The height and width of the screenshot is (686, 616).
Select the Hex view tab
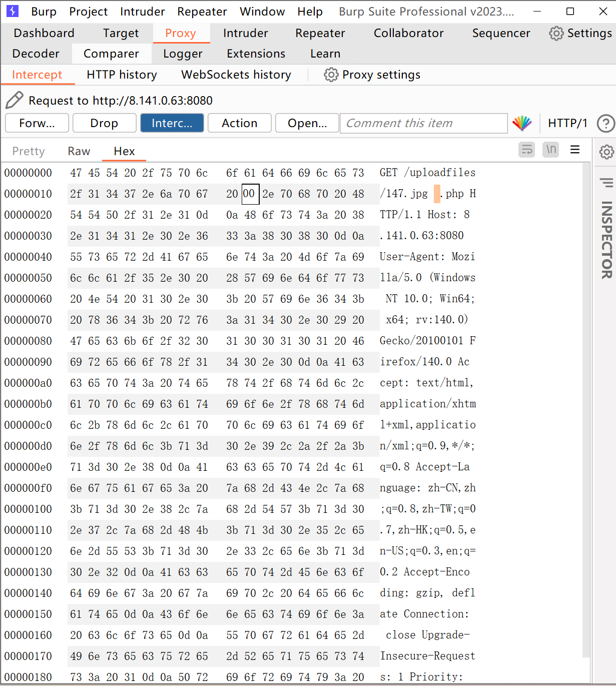coord(124,151)
